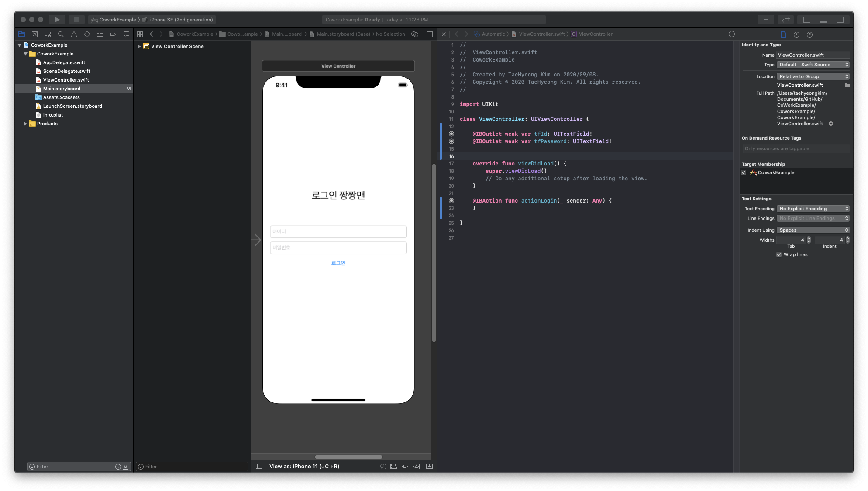Viewport: 868px width, 491px height.
Task: Click the Stop button in toolbar
Action: 76,20
